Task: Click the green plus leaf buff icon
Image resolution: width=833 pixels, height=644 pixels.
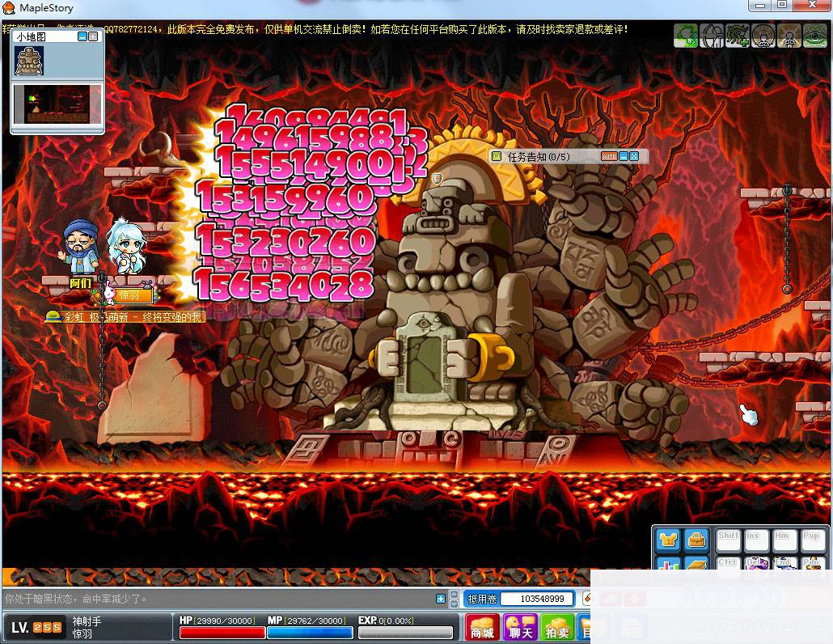Action: pos(738,36)
